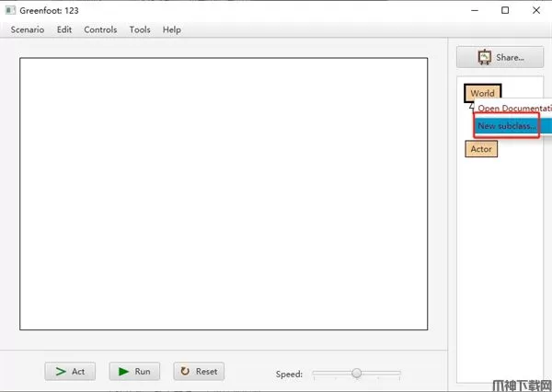Click the Speed slider handle
Image resolution: width=552 pixels, height=392 pixels.
click(x=357, y=373)
